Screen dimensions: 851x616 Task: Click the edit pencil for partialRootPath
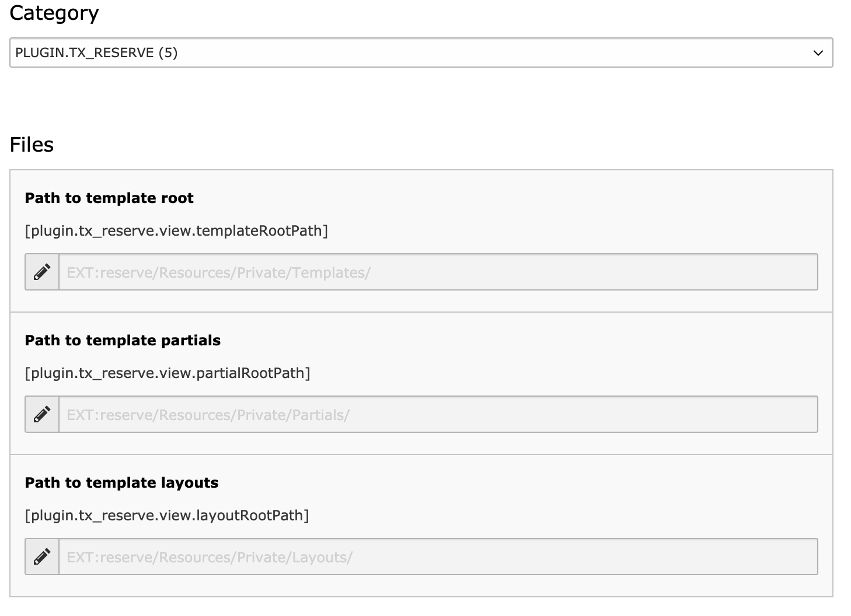(x=42, y=414)
